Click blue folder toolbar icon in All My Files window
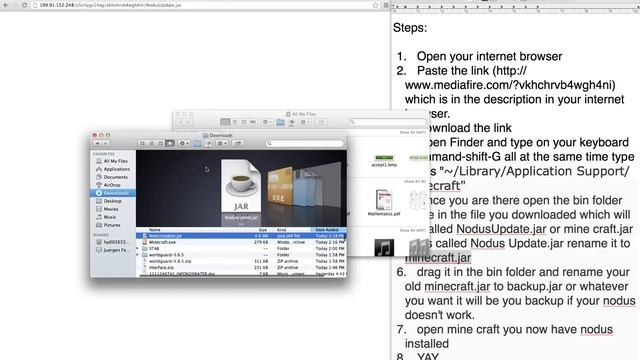This screenshot has width=640, height=360. [x=280, y=122]
